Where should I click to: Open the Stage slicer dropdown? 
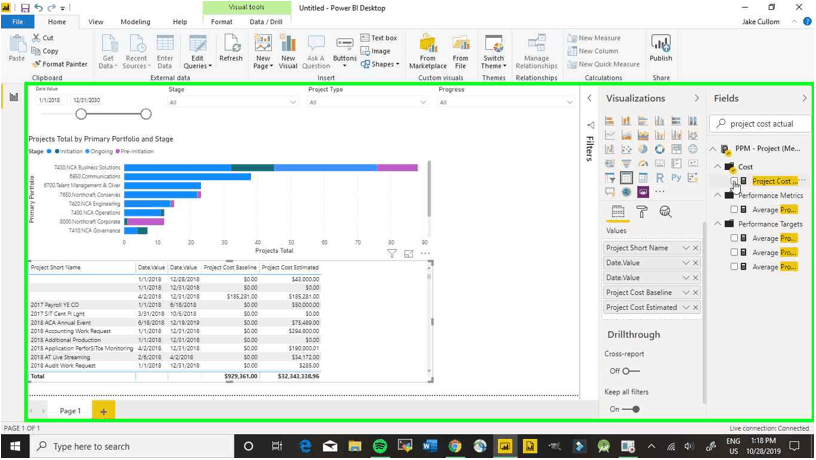tap(293, 103)
